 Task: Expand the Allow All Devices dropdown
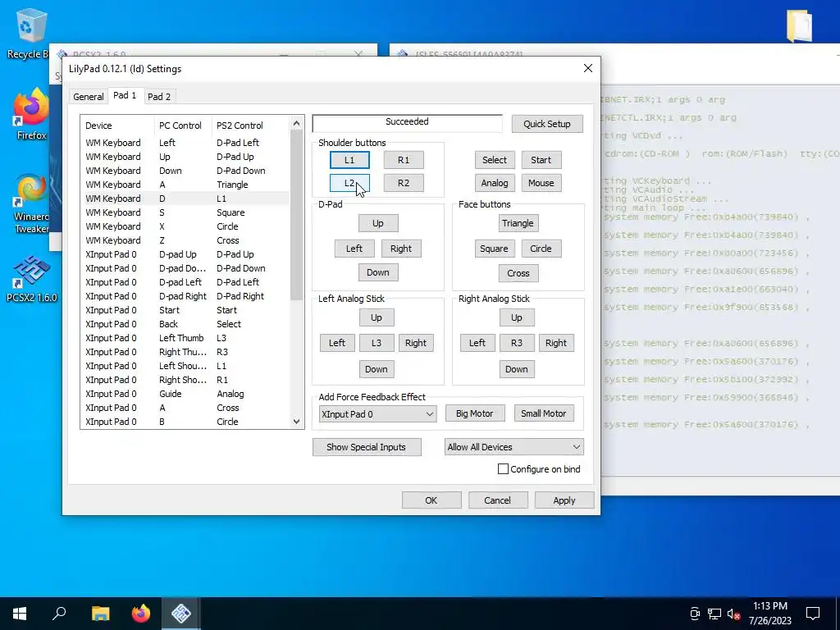tap(514, 447)
